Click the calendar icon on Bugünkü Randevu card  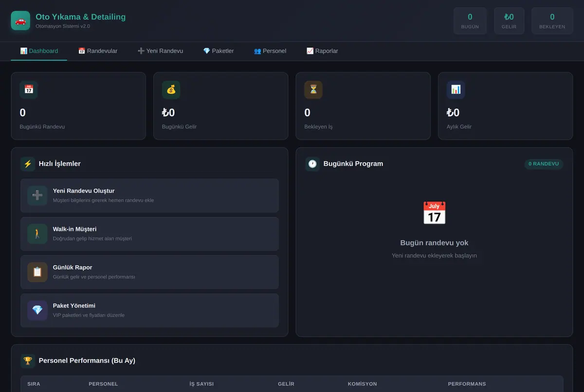pyautogui.click(x=29, y=89)
